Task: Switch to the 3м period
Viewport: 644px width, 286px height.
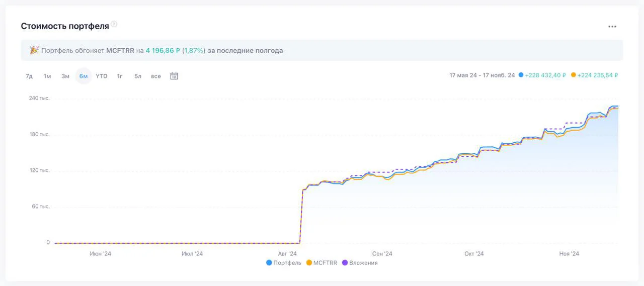Action: [x=65, y=76]
